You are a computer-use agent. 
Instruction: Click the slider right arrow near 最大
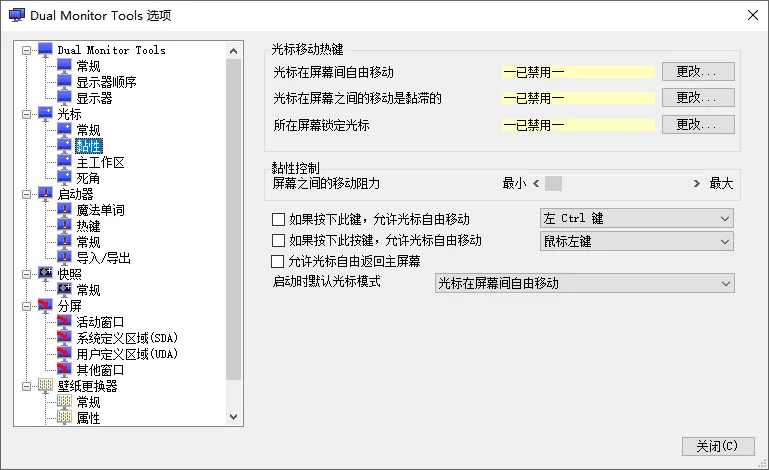pos(696,183)
